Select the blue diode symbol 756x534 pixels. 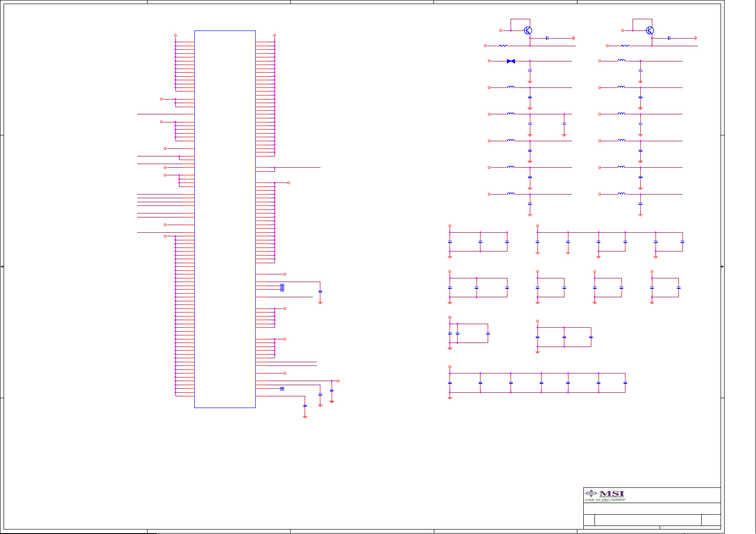(x=511, y=61)
